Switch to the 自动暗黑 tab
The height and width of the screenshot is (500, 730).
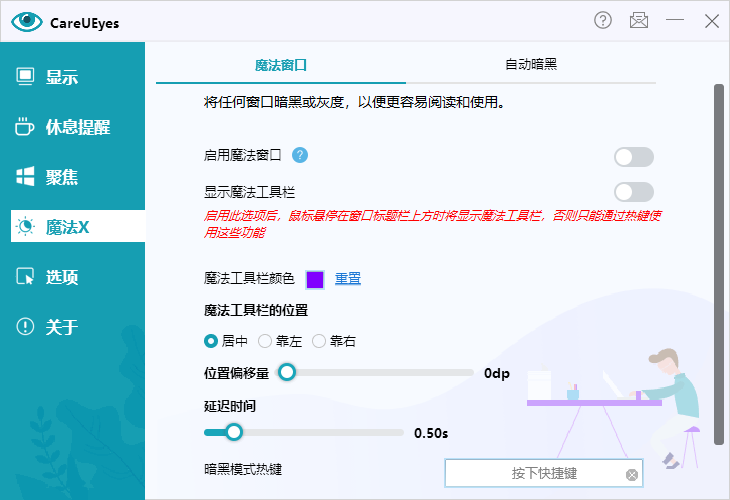click(531, 65)
